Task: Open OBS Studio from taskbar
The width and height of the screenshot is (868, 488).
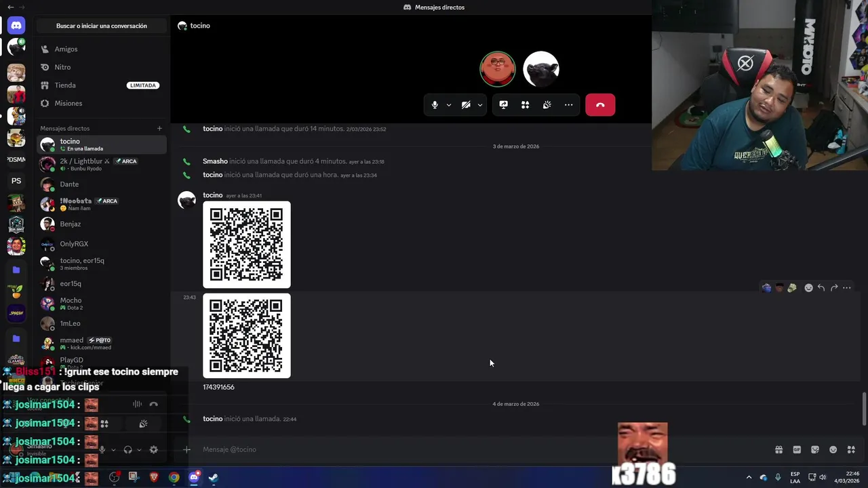Action: (115, 477)
